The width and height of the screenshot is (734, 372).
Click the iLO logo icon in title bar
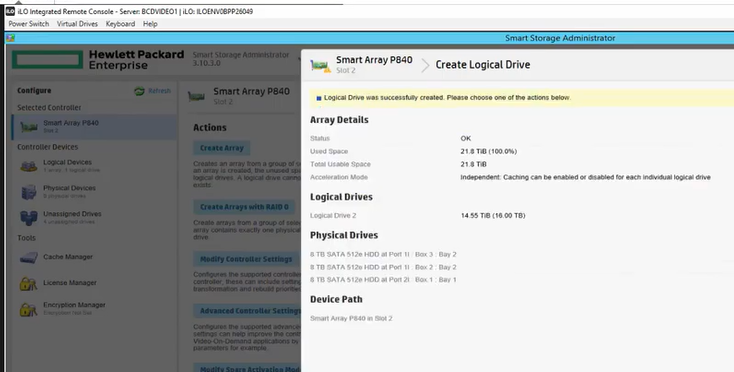coord(10,11)
